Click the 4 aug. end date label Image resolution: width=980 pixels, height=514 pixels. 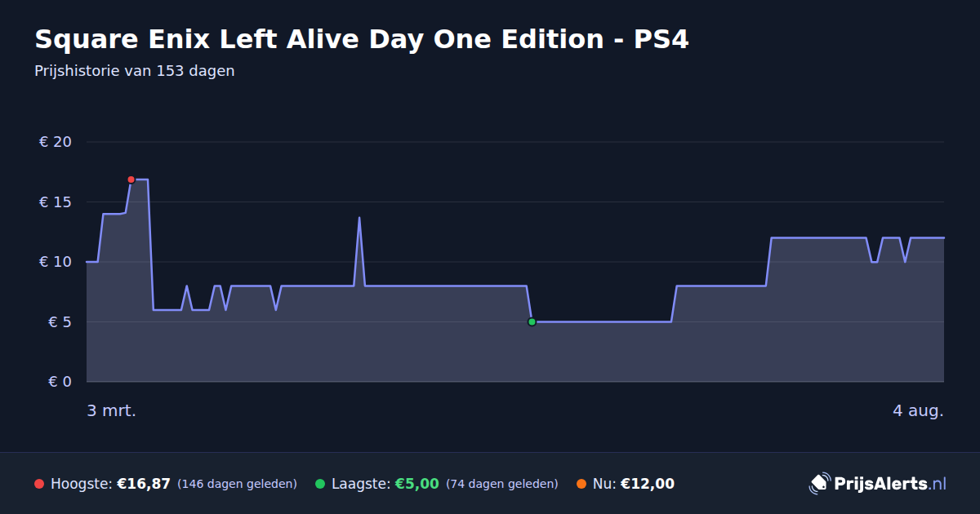[918, 410]
